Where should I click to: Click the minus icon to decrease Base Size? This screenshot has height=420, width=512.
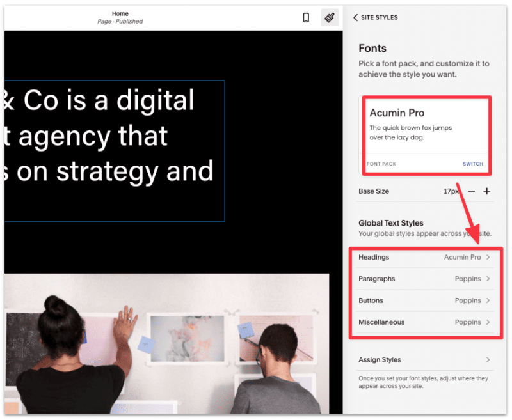click(x=471, y=191)
